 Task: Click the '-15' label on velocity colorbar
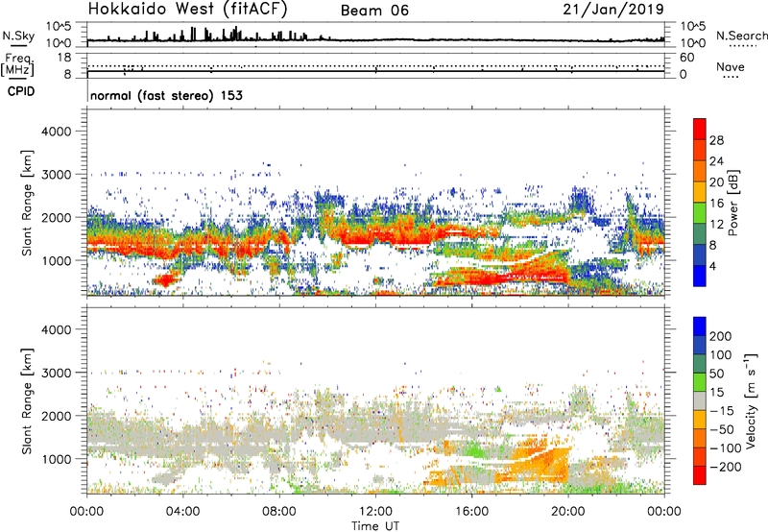(722, 410)
